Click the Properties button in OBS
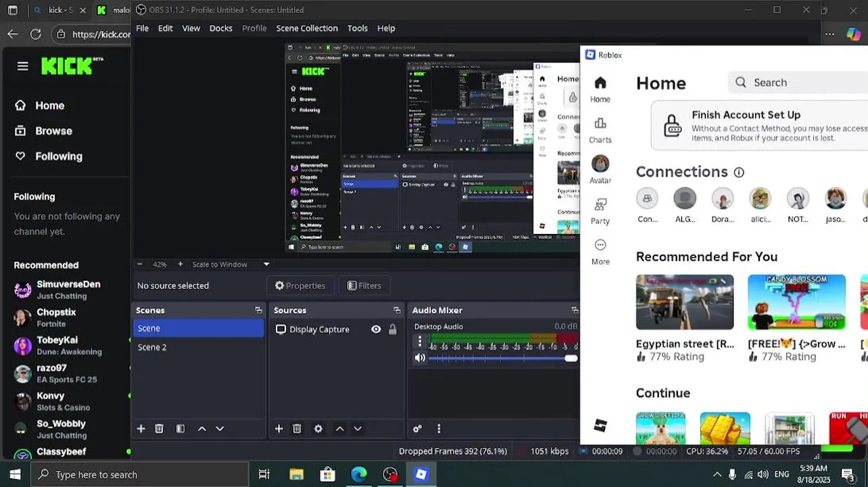 pos(299,285)
